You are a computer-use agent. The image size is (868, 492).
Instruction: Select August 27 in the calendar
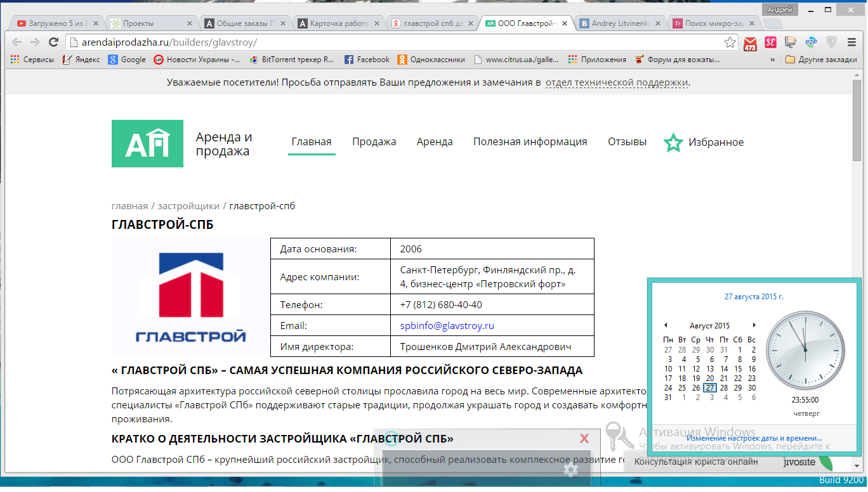point(710,388)
